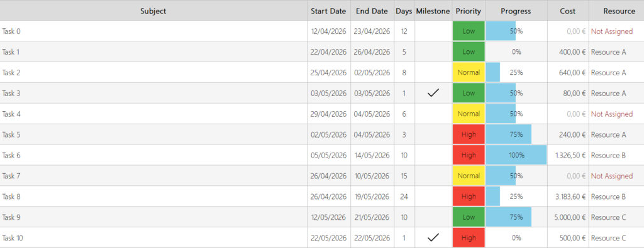Click the High priority cell of Task 8
This screenshot has height=248, width=644.
point(469,197)
